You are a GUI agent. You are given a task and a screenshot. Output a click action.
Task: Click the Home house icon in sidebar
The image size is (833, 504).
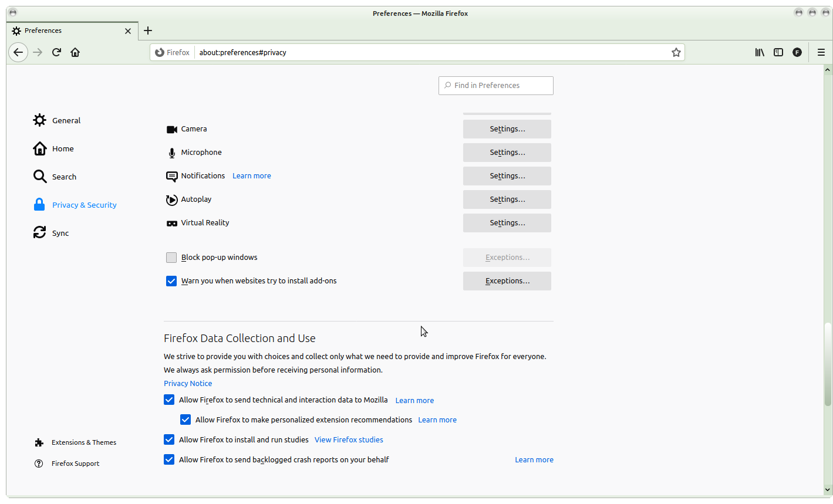pos(39,148)
